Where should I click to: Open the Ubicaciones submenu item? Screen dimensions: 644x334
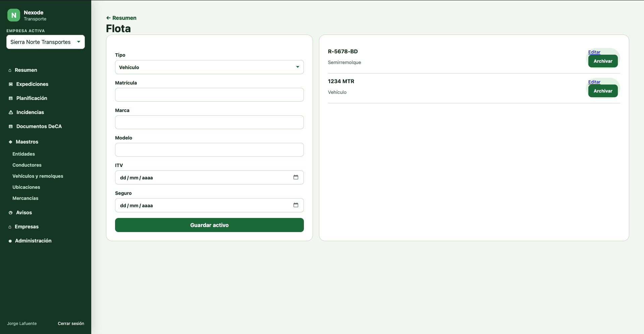point(26,187)
